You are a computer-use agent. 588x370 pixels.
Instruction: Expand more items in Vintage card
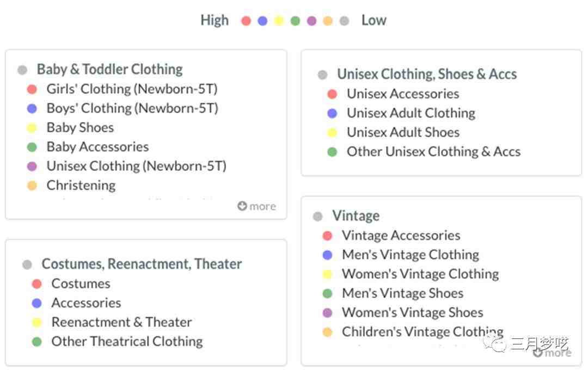[552, 353]
